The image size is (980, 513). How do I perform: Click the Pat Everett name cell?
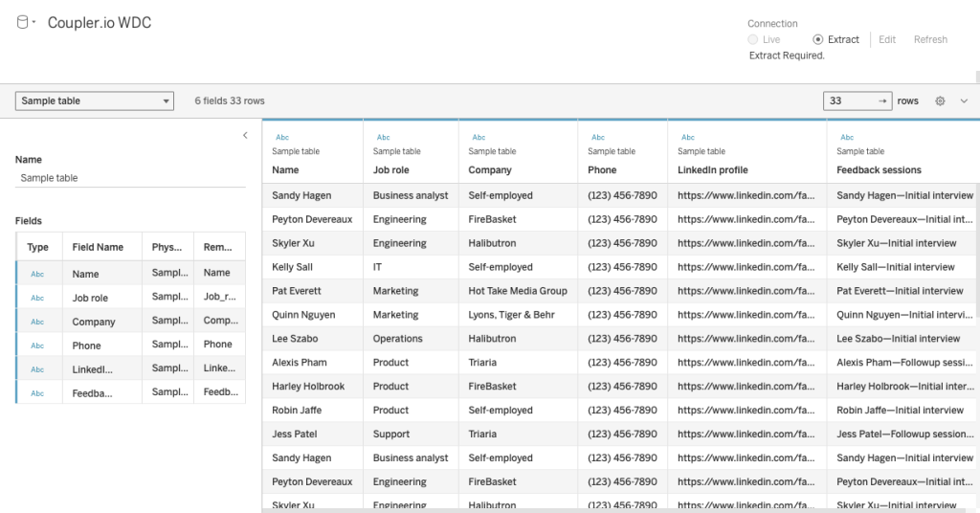[x=297, y=291]
